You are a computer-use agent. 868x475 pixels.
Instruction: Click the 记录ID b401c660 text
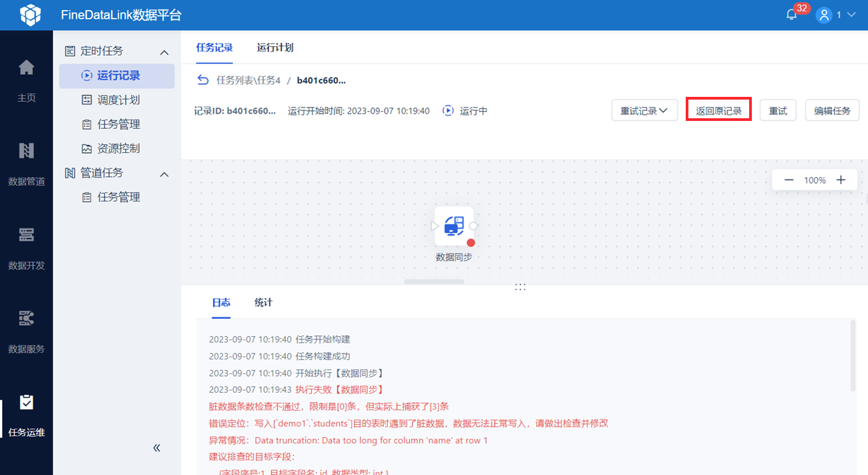point(235,111)
